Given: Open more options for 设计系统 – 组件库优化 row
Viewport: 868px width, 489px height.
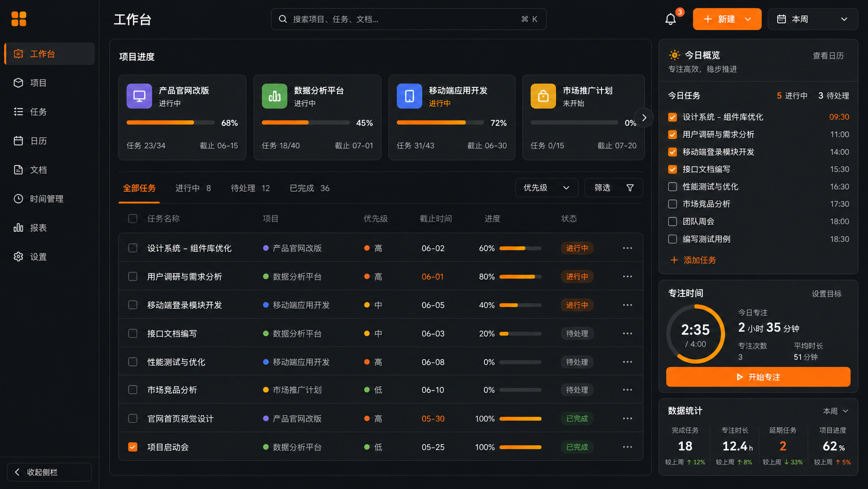Looking at the screenshot, I should 628,248.
